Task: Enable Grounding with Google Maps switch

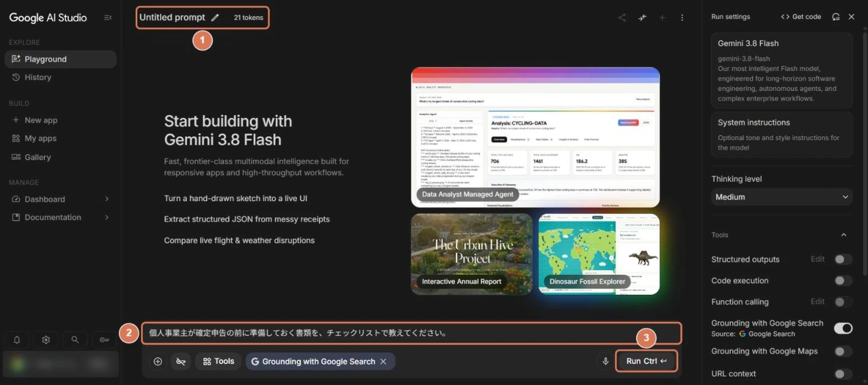Action: [x=843, y=351]
